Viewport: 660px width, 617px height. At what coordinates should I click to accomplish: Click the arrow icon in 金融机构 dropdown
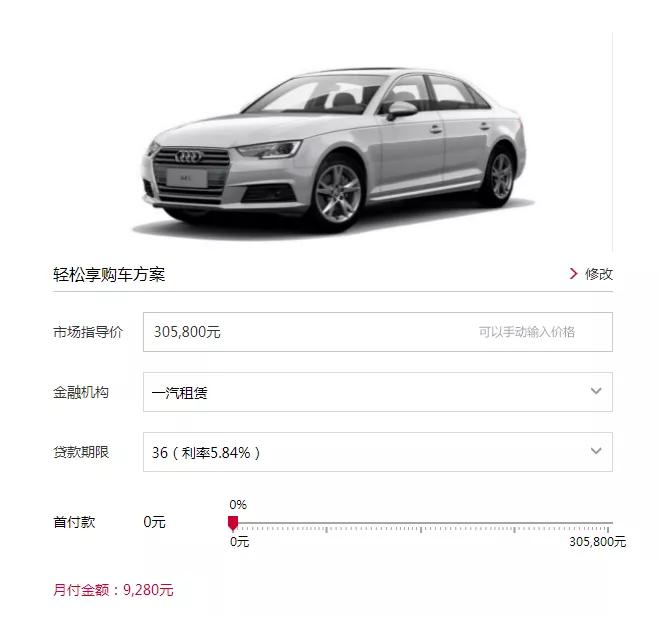click(x=596, y=391)
